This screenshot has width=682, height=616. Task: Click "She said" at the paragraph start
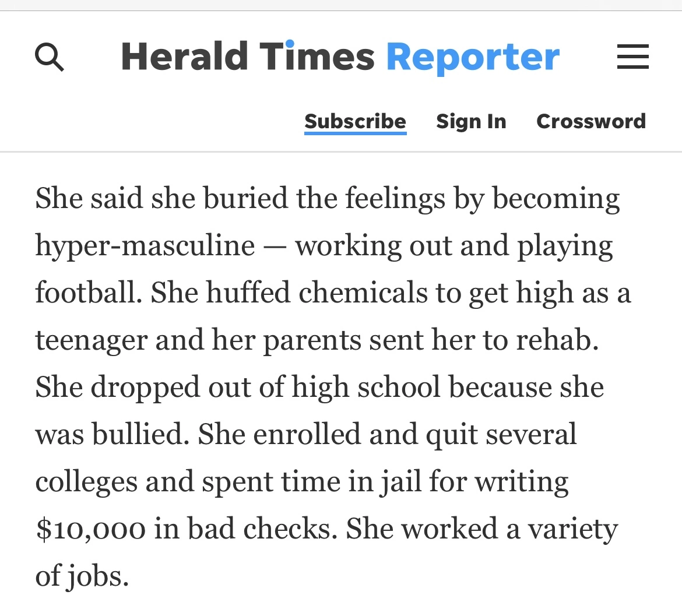click(89, 198)
